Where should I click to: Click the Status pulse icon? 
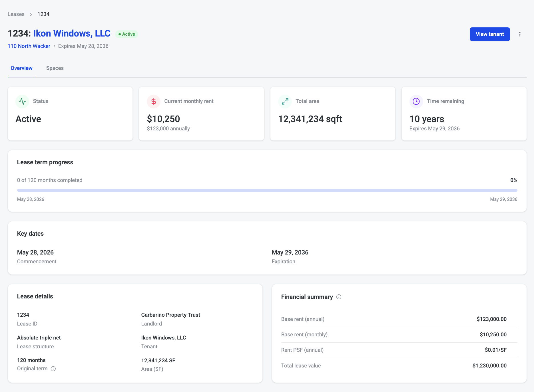click(x=22, y=101)
